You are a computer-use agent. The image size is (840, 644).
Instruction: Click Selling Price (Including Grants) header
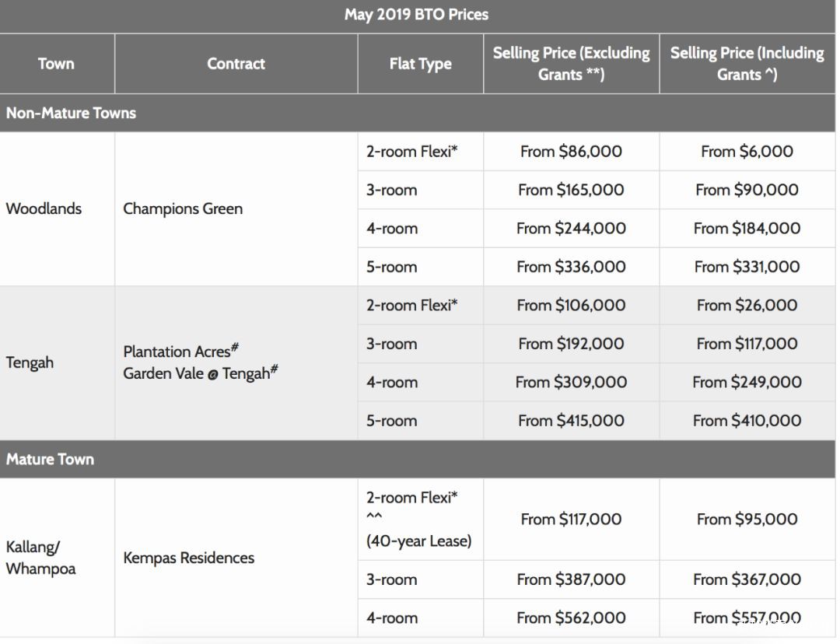pos(747,64)
